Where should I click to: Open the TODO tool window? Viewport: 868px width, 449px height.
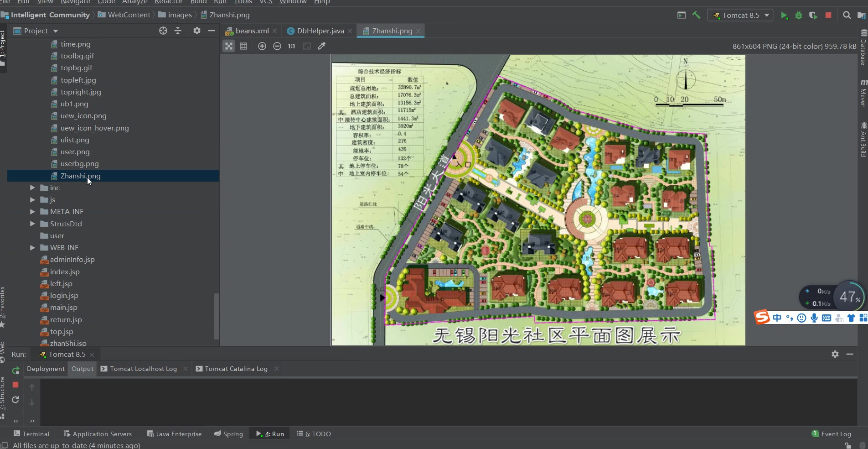coord(314,434)
